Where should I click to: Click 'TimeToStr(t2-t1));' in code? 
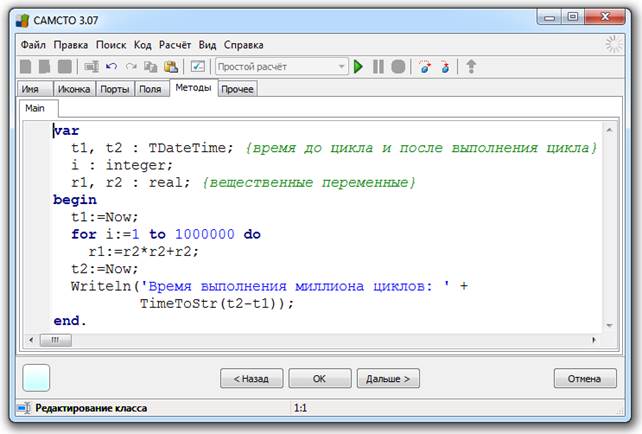[x=217, y=303]
